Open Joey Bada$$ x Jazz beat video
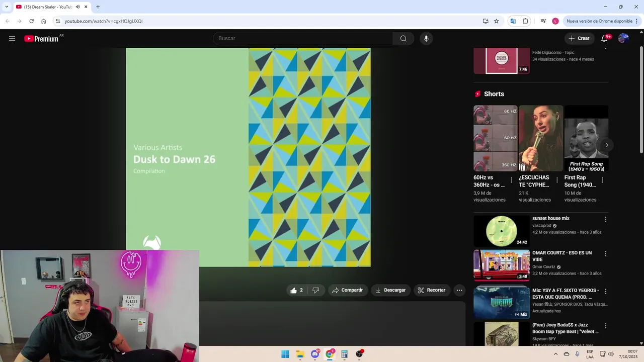 [566, 328]
